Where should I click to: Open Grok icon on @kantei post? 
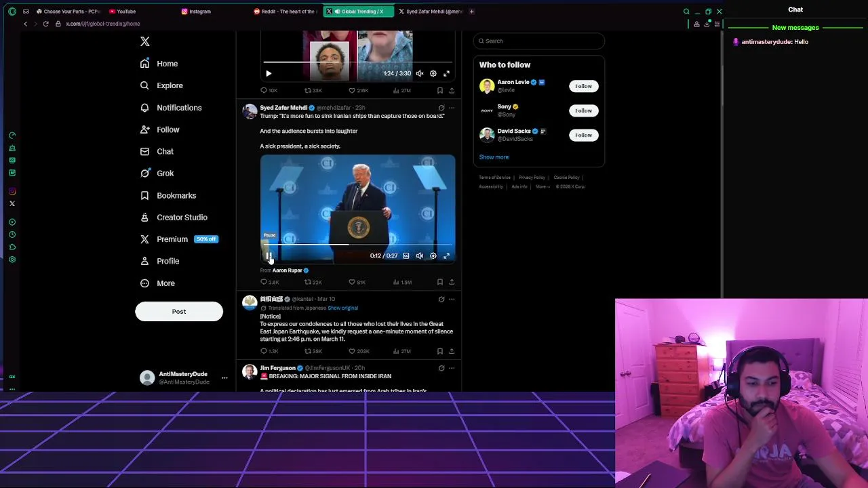tap(441, 299)
